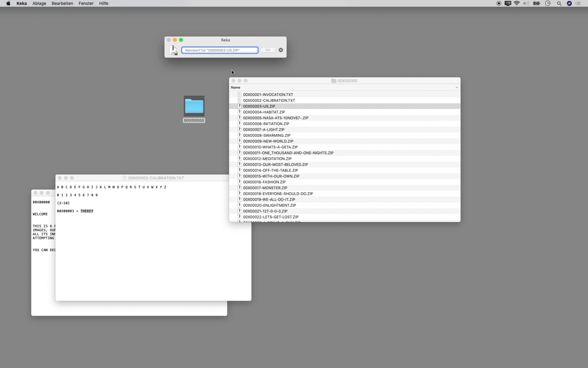Open Spotlight search in menu bar

(x=559, y=4)
